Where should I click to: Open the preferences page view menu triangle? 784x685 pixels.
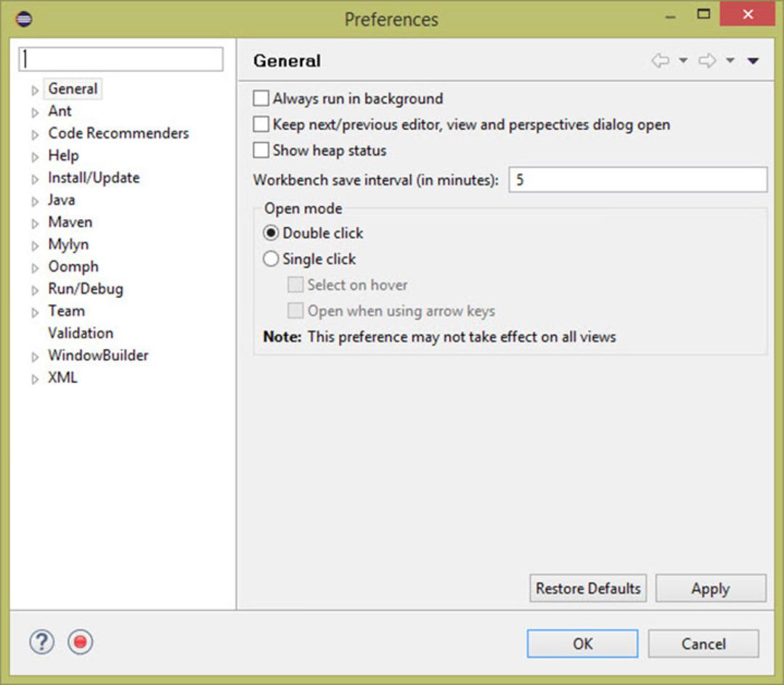pos(753,61)
